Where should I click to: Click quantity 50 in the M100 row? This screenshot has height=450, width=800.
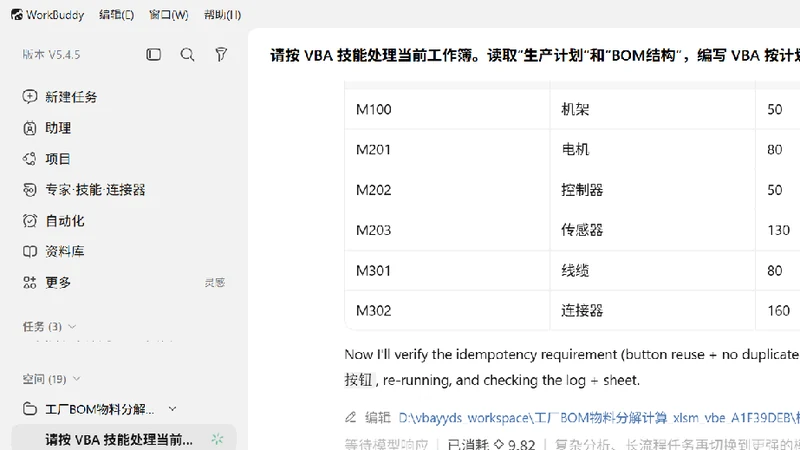point(774,109)
